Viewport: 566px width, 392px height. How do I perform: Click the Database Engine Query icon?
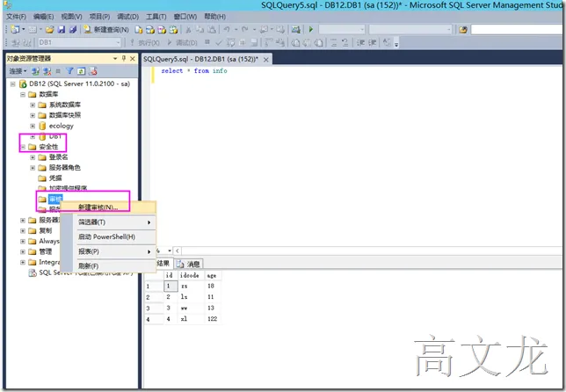point(138,30)
